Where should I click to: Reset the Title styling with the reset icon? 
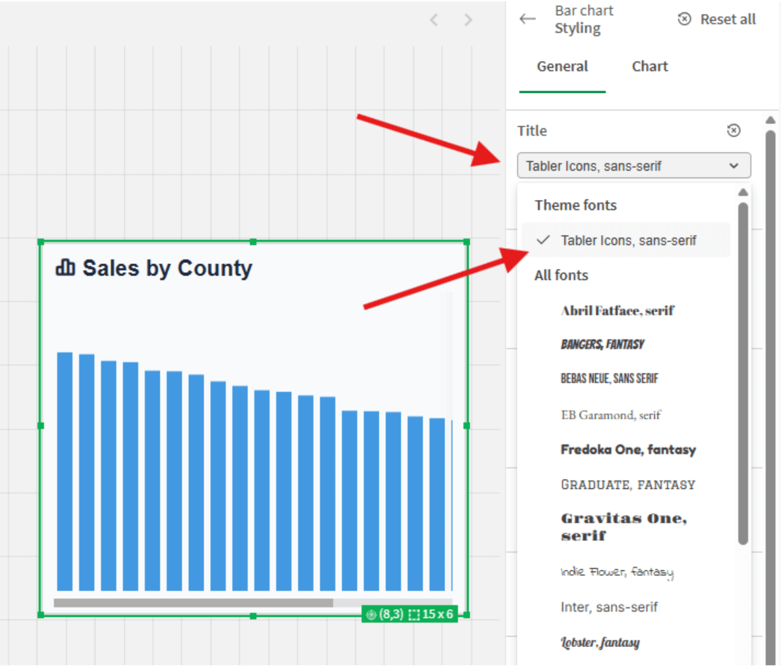(x=734, y=130)
